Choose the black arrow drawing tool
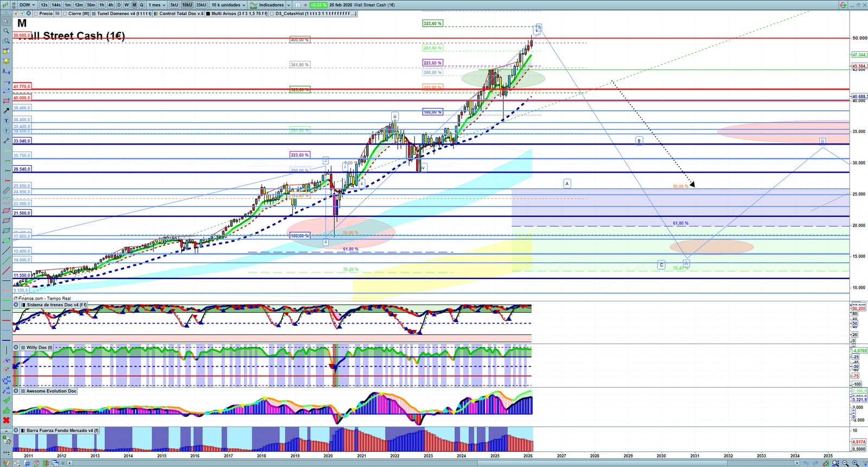 pos(6,111)
